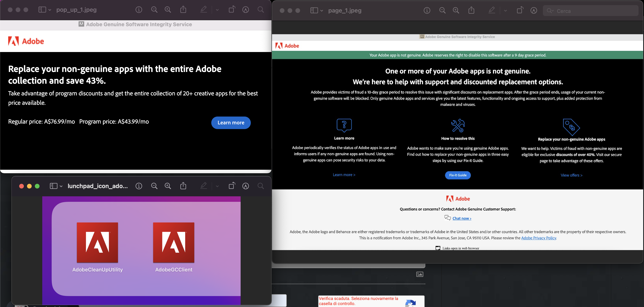Click the AdobeGCClient app icon
This screenshot has height=307, width=644.
click(x=174, y=242)
